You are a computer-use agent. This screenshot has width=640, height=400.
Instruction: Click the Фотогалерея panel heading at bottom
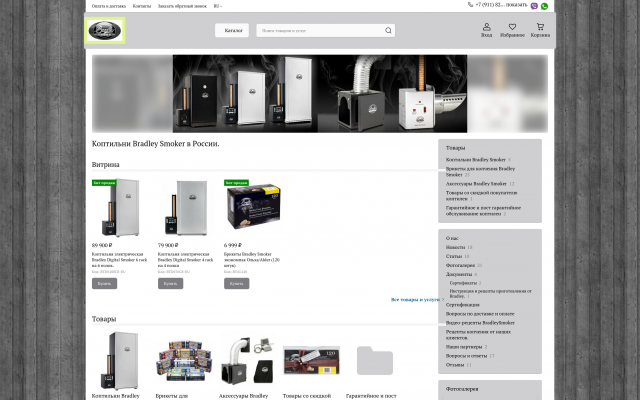462,389
